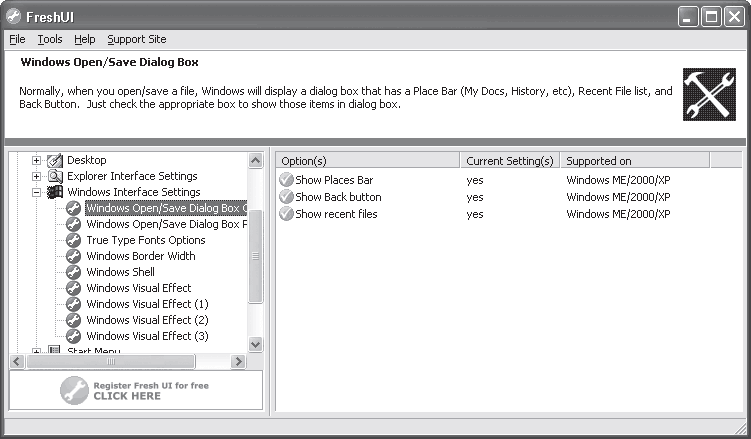Toggle the Show recent files check icon
Screen dimensions: 751x439
click(286, 214)
